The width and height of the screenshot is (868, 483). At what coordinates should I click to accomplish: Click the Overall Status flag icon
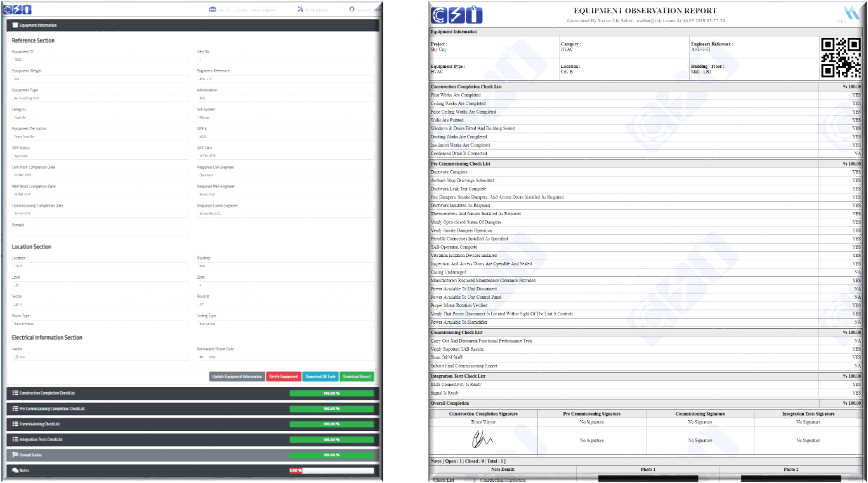15,455
